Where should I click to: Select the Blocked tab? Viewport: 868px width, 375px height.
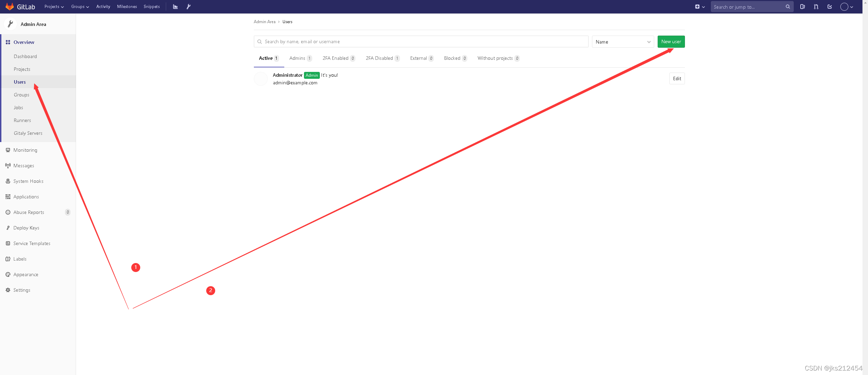coord(456,58)
